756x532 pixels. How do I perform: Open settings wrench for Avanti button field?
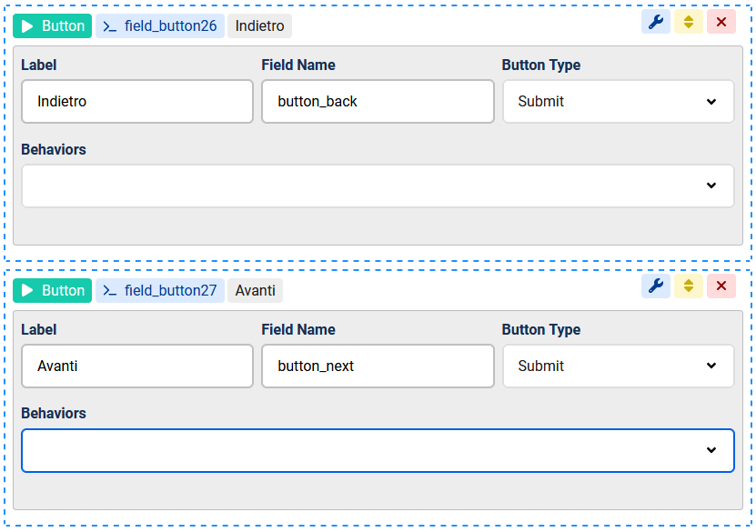click(656, 286)
